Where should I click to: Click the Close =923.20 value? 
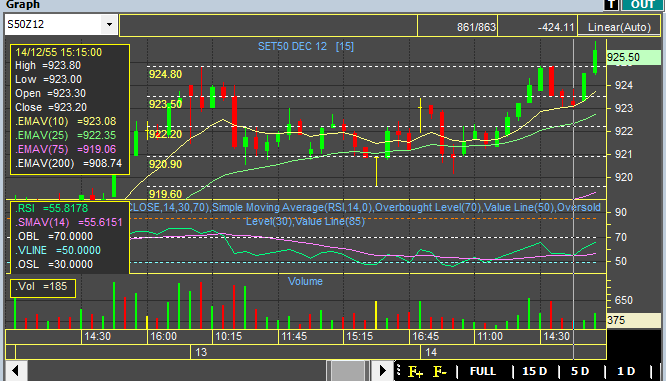[51, 107]
